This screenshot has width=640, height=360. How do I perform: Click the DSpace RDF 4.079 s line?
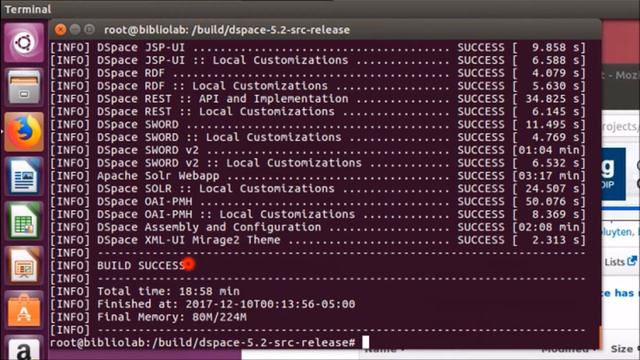tap(318, 73)
